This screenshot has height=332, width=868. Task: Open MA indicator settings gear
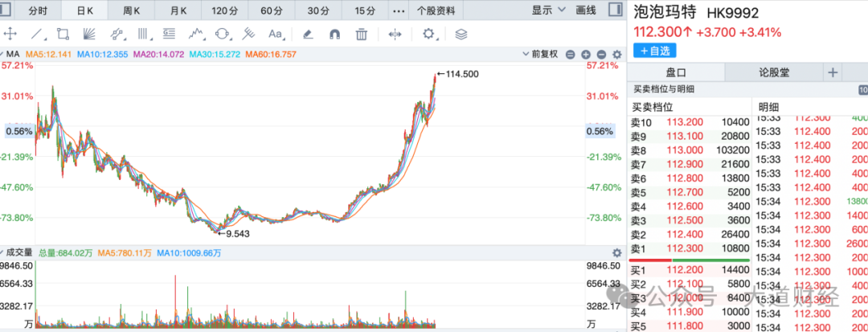tap(617, 54)
